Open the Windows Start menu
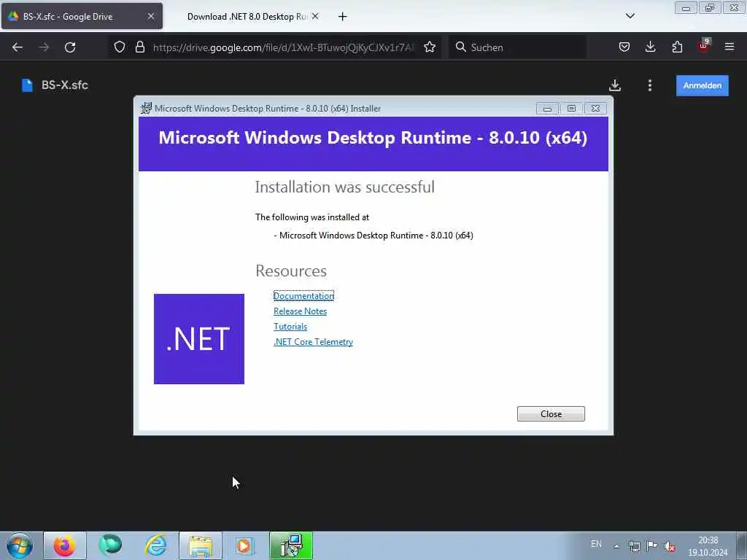747x560 pixels. pos(20,545)
